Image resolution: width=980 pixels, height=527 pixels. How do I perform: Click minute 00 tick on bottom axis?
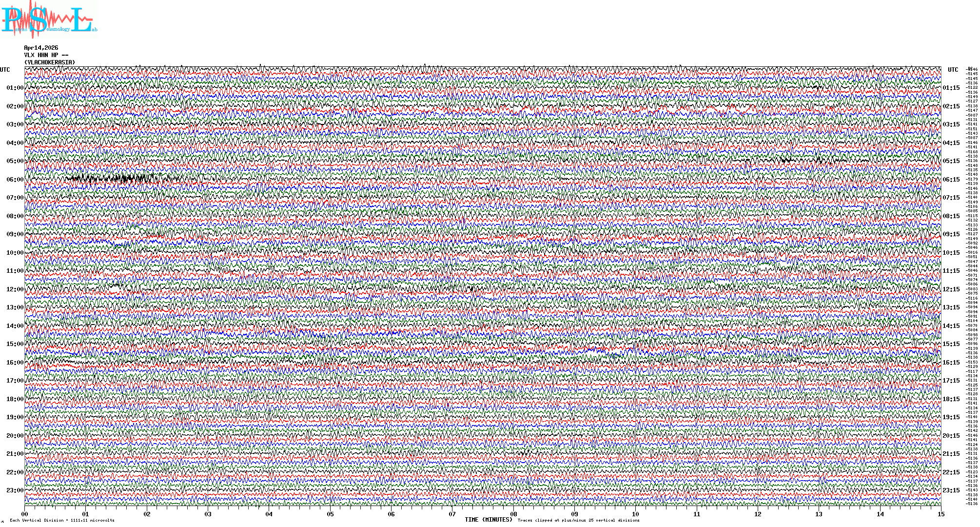tap(25, 514)
